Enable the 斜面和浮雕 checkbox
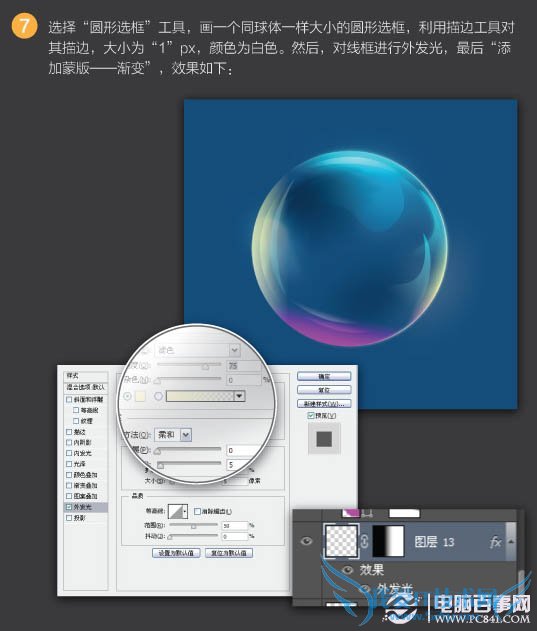Screen dimensions: 537x631 69,399
